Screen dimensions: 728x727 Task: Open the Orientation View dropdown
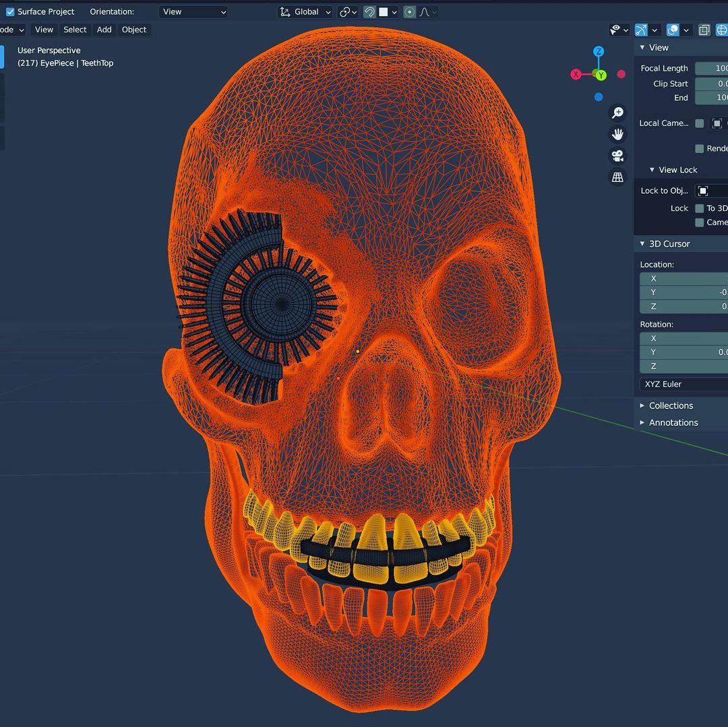coord(193,12)
